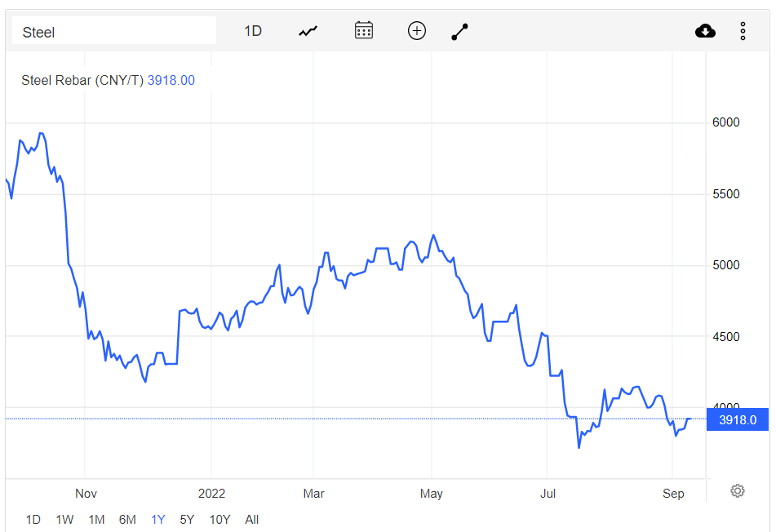This screenshot has width=776, height=532.
Task: Show the 5Y time range
Action: click(x=187, y=520)
